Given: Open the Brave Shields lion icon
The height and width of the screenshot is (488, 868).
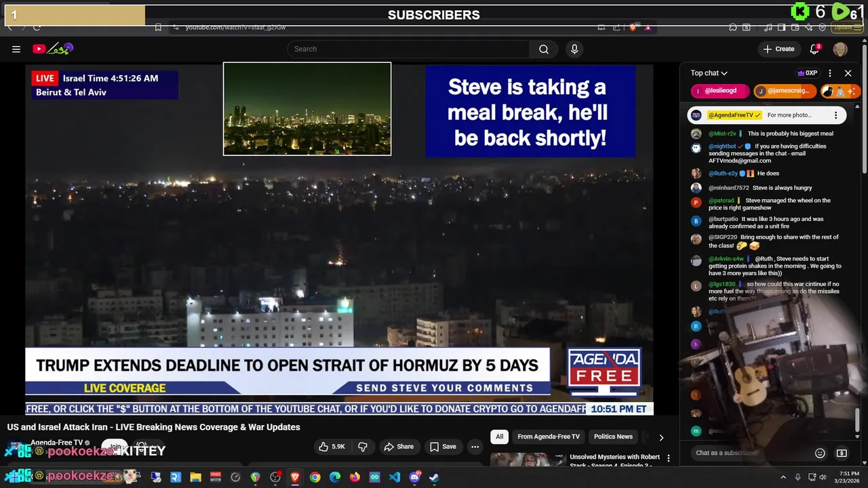Looking at the screenshot, I should pyautogui.click(x=633, y=27).
